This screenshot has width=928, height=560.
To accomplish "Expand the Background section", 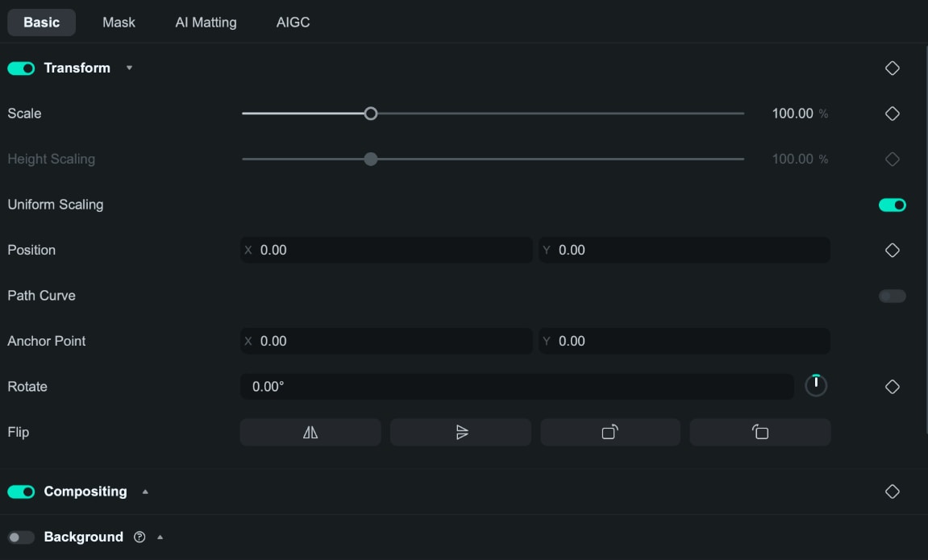I will pos(159,537).
